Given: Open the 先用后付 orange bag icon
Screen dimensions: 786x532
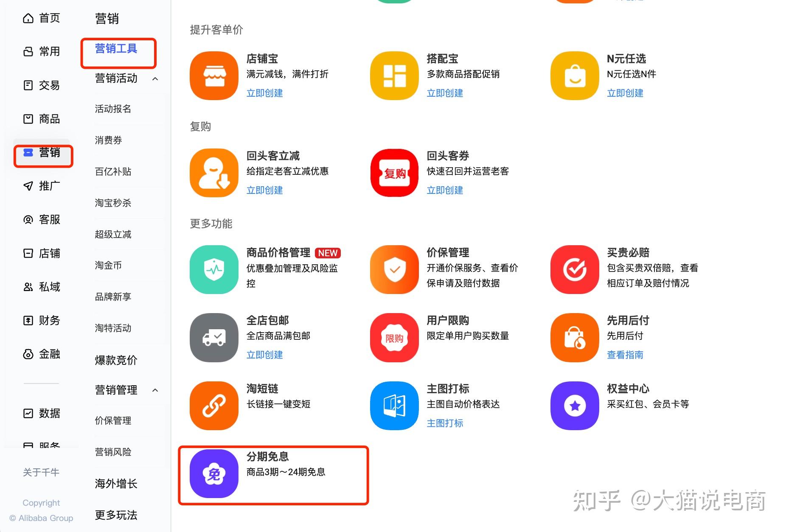Looking at the screenshot, I should click(575, 338).
